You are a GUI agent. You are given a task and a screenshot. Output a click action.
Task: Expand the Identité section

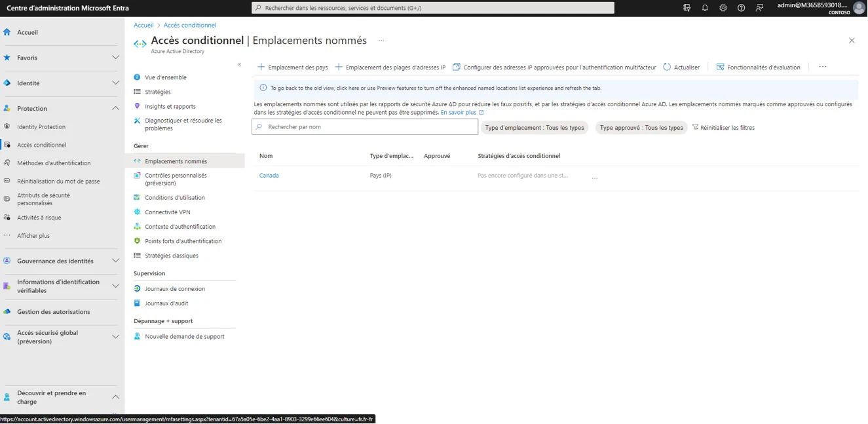click(115, 83)
